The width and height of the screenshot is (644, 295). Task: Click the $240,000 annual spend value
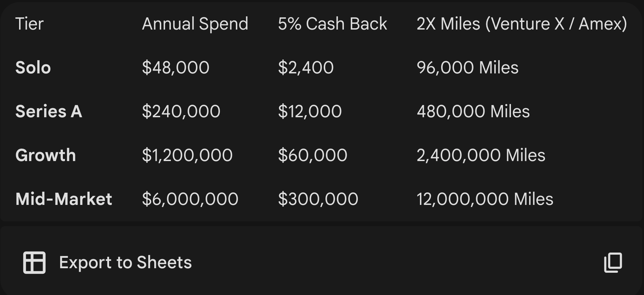point(181,111)
